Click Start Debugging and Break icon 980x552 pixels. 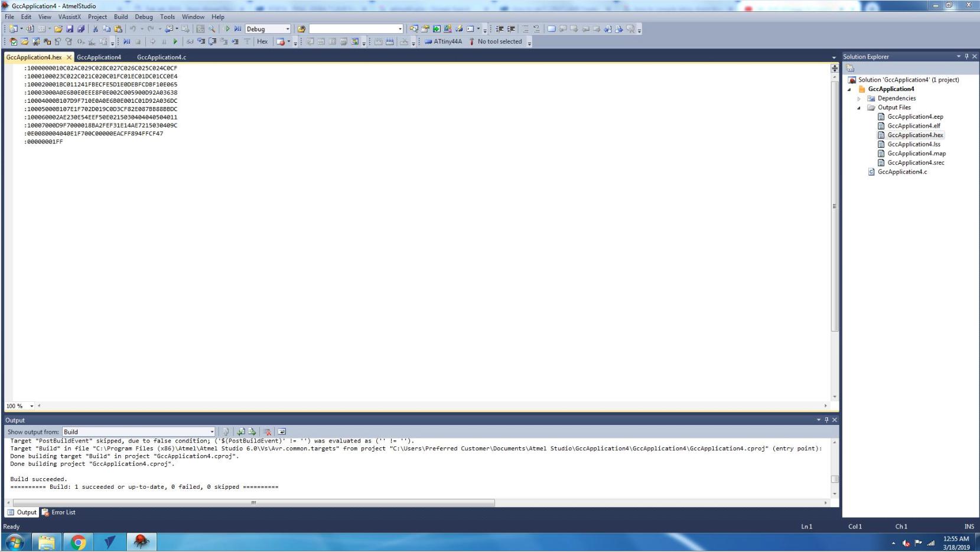[237, 29]
